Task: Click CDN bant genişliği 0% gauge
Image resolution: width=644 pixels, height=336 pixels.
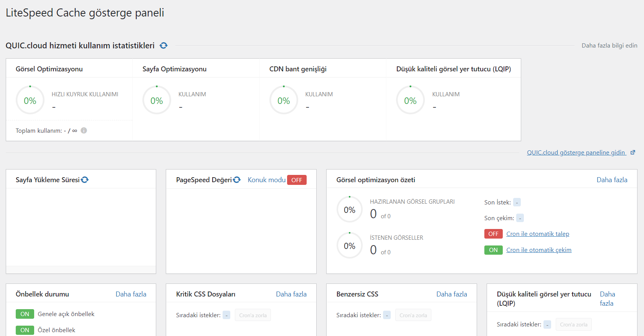Action: coord(284,100)
